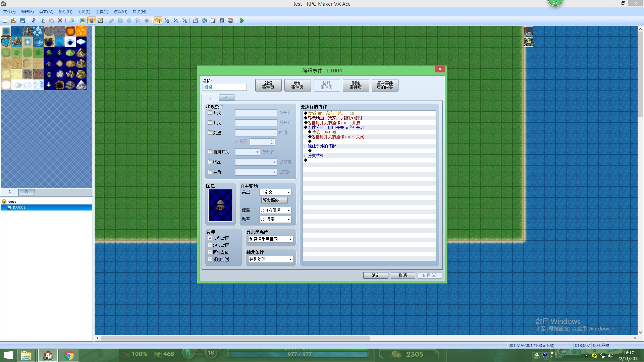Check the 能够穿透 option
Viewport: 644px width, 362px height.
[210, 259]
